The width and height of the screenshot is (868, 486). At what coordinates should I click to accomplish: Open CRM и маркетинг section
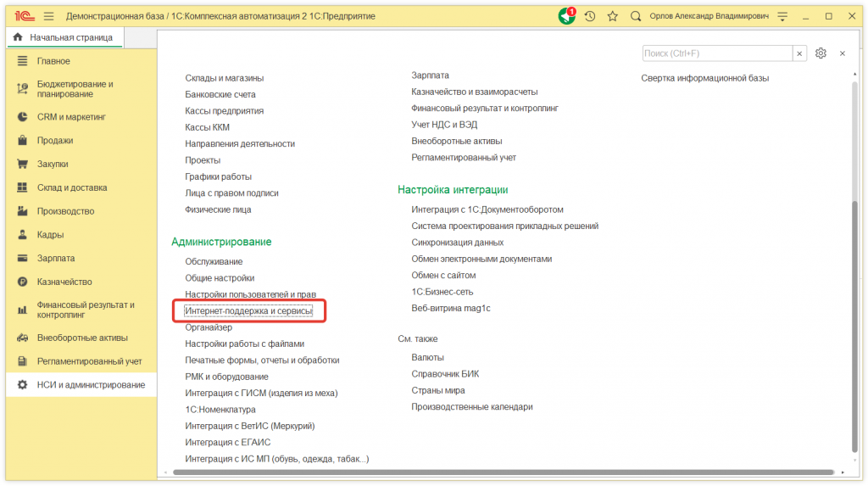coord(81,117)
